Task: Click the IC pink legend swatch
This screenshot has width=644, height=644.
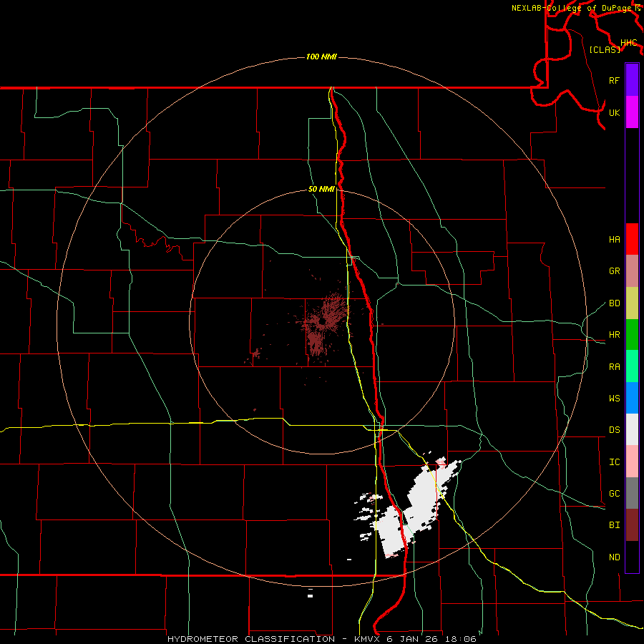Action: pyautogui.click(x=632, y=462)
